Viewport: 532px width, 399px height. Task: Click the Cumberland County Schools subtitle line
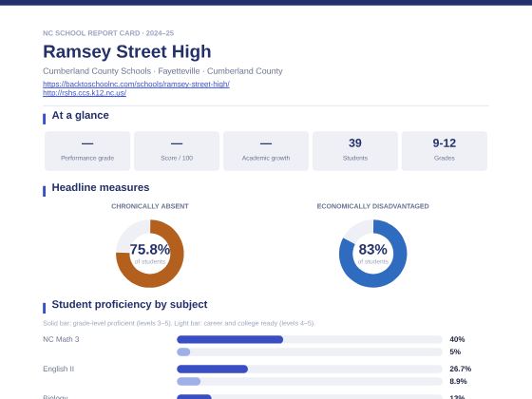(x=162, y=71)
